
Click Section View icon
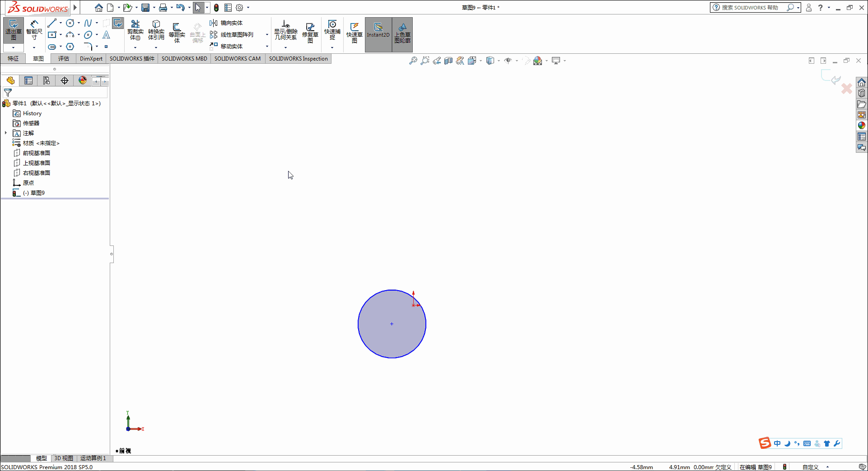[448, 61]
